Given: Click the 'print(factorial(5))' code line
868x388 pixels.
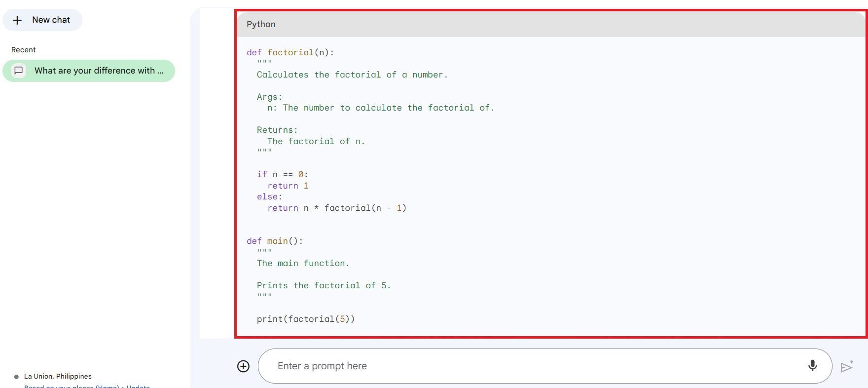Looking at the screenshot, I should coord(306,319).
